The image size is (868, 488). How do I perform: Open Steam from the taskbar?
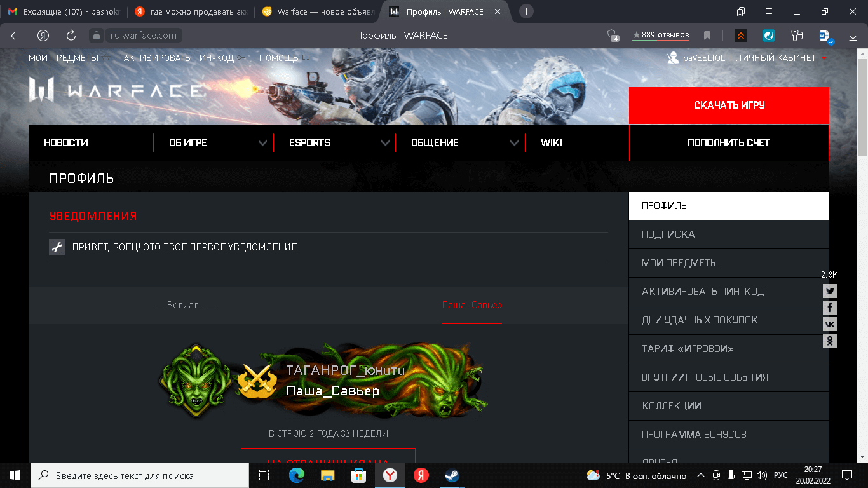452,475
